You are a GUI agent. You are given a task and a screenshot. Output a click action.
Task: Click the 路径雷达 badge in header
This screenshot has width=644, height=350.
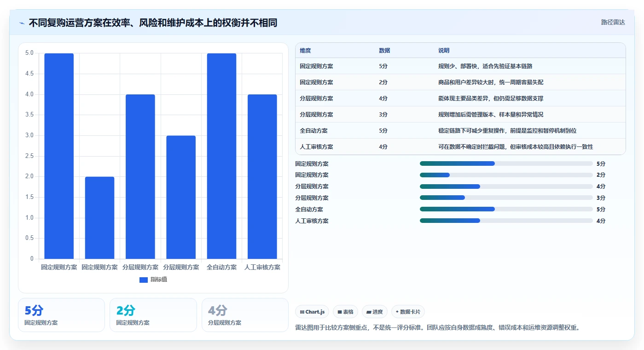pos(613,22)
